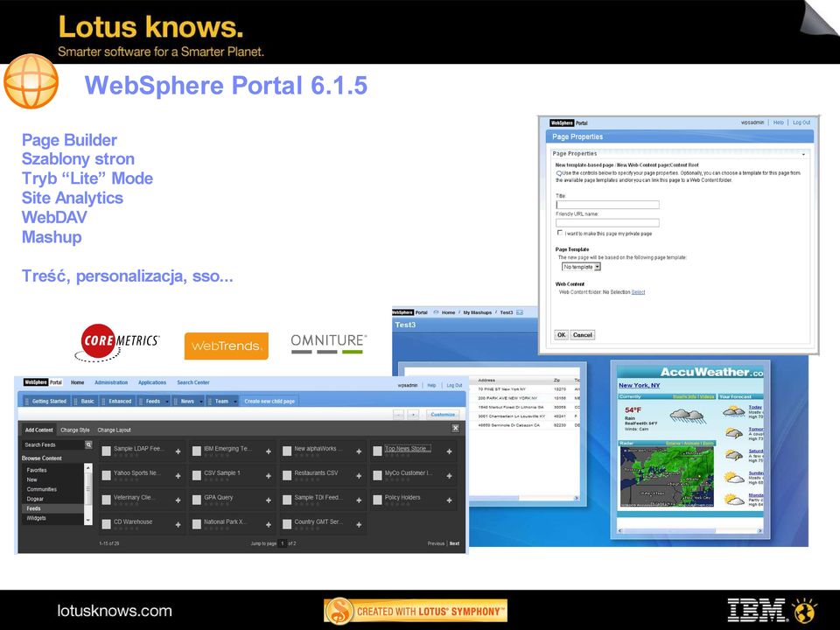Add Country GMT Ser... via plus icon
The height and width of the screenshot is (630, 840).
pos(359,525)
